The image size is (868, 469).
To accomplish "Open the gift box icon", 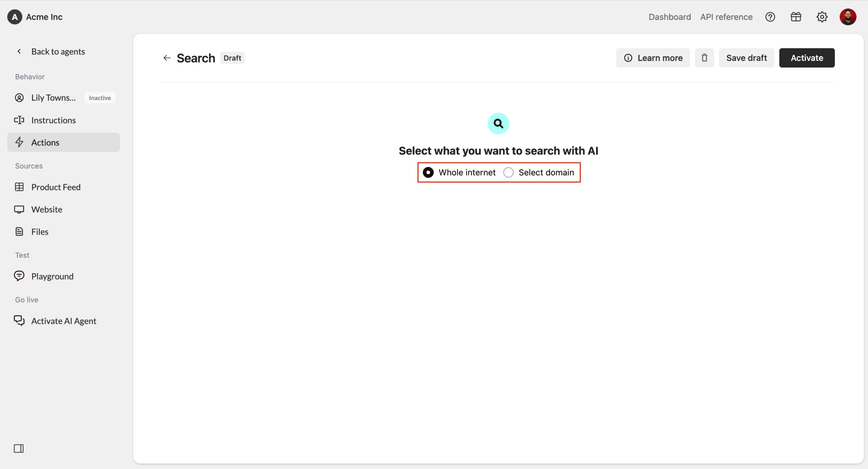I will tap(796, 17).
